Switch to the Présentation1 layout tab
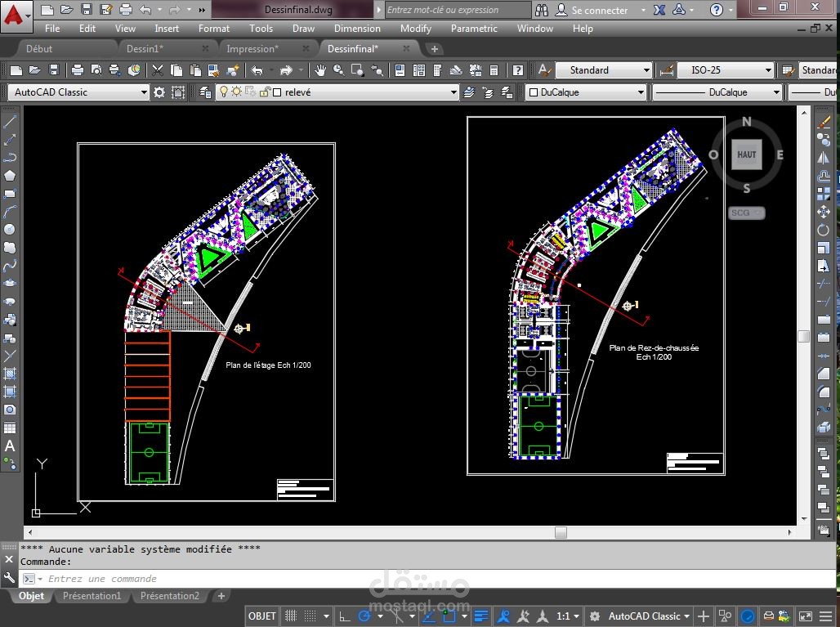 92,596
